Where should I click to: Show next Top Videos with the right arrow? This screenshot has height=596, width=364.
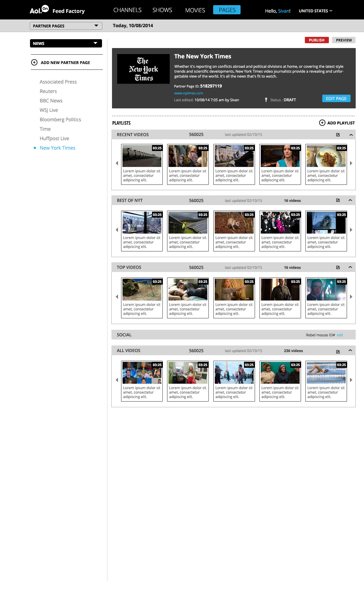click(351, 297)
